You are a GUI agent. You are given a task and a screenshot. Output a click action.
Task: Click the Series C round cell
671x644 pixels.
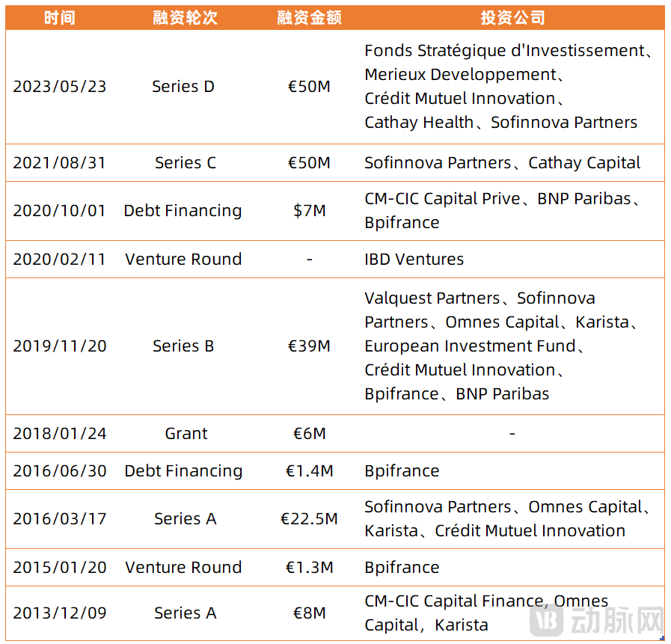click(186, 163)
